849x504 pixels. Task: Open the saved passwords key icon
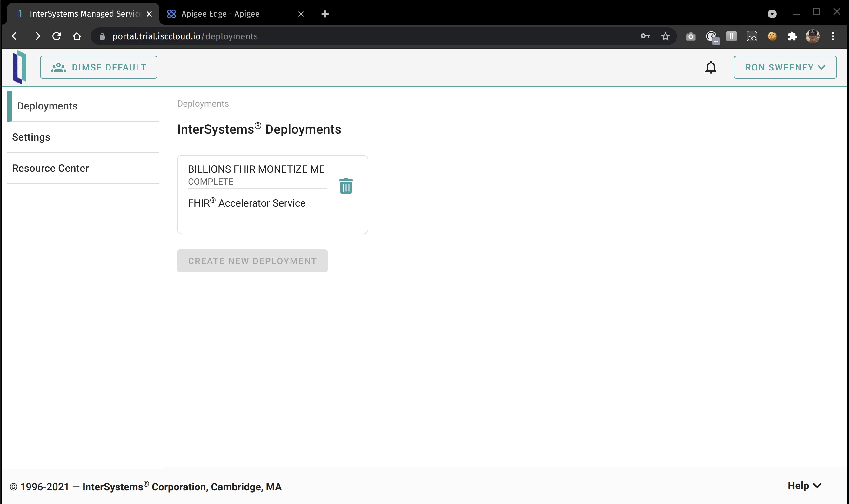click(645, 36)
